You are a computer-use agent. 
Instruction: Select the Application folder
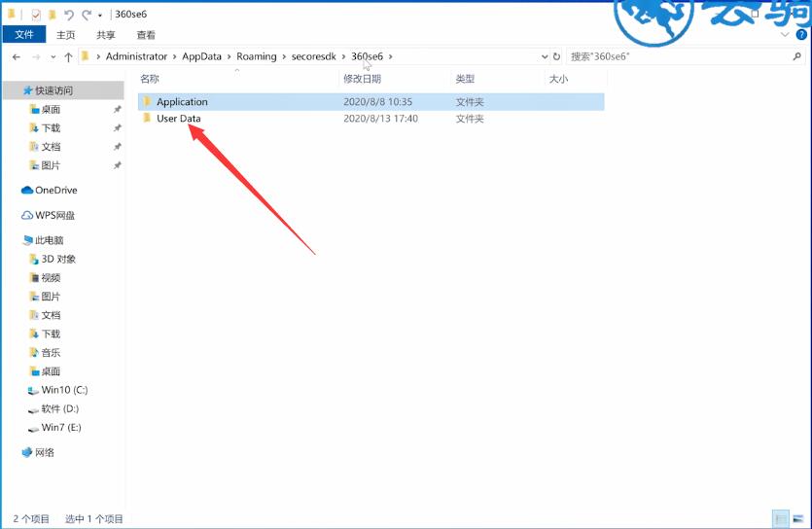click(x=371, y=102)
